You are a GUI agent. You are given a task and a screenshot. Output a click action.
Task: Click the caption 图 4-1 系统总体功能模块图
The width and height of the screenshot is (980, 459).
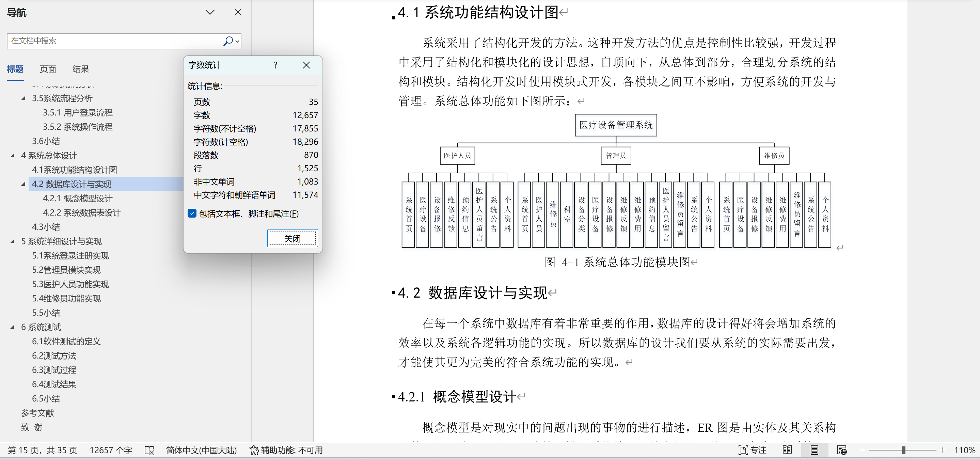617,262
